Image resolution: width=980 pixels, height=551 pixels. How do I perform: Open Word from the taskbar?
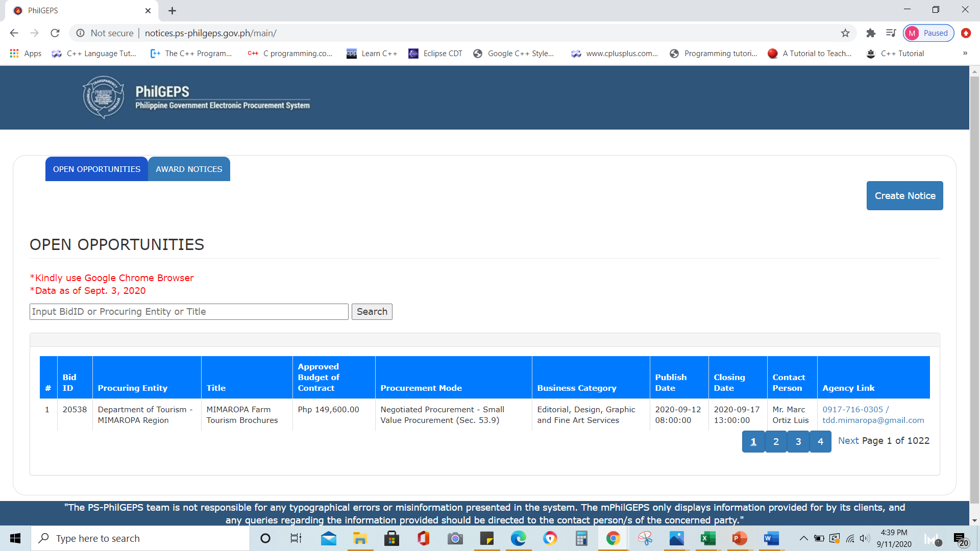tap(771, 538)
